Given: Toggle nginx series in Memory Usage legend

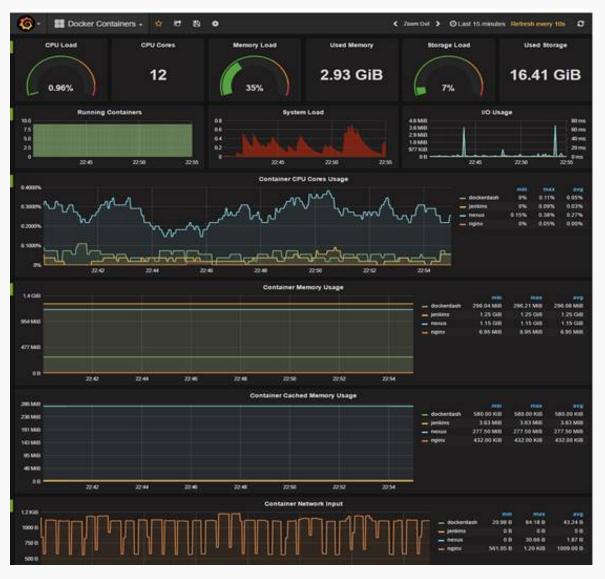Looking at the screenshot, I should [438, 332].
